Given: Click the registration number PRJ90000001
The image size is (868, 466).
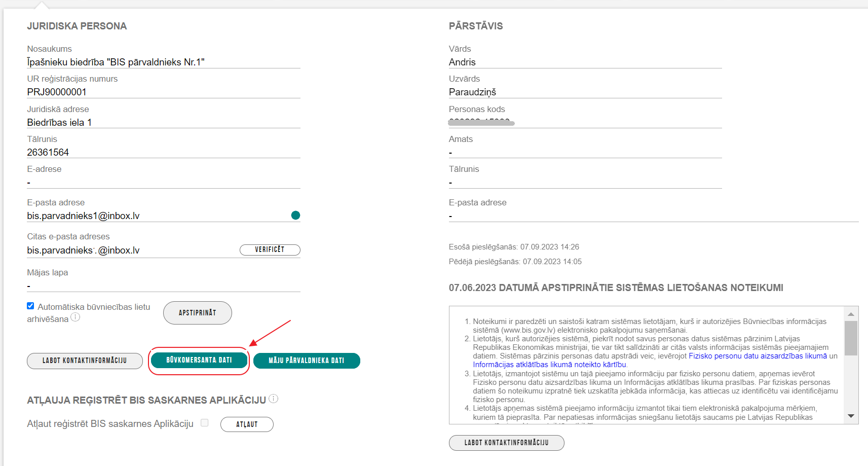Looking at the screenshot, I should [x=57, y=92].
